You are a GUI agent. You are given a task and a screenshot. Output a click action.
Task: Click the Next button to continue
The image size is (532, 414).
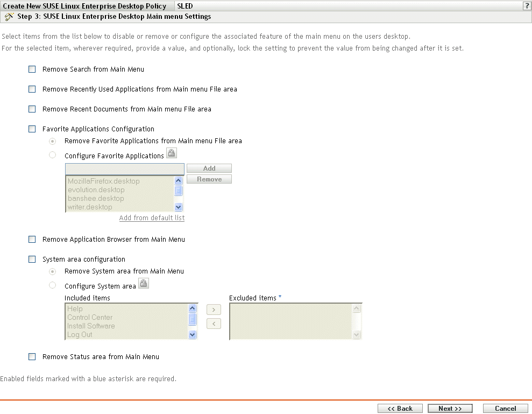click(450, 408)
